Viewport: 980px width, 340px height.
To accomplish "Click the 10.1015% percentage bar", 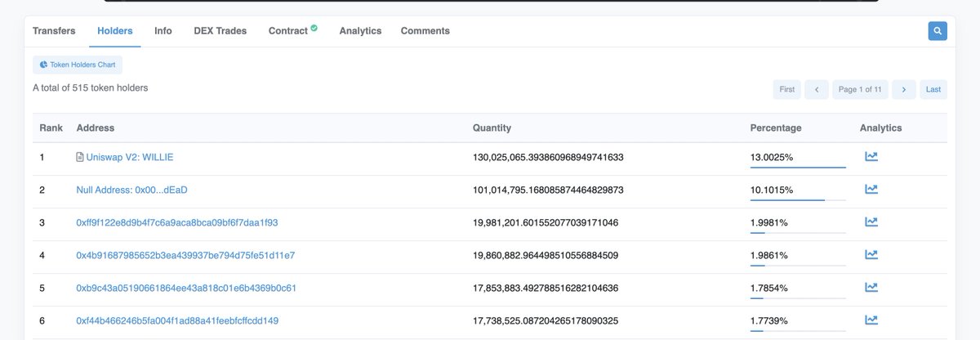I will (798, 200).
